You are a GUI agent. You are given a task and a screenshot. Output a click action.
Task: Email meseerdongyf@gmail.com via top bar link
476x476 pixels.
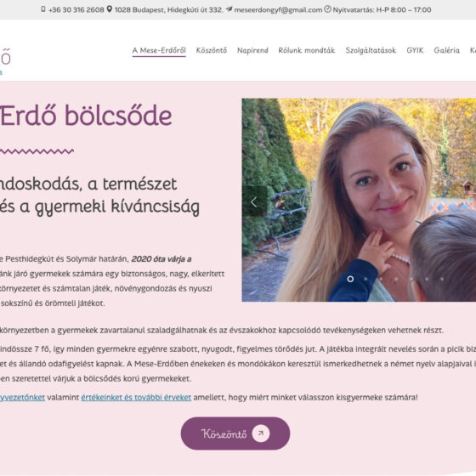coord(278,9)
